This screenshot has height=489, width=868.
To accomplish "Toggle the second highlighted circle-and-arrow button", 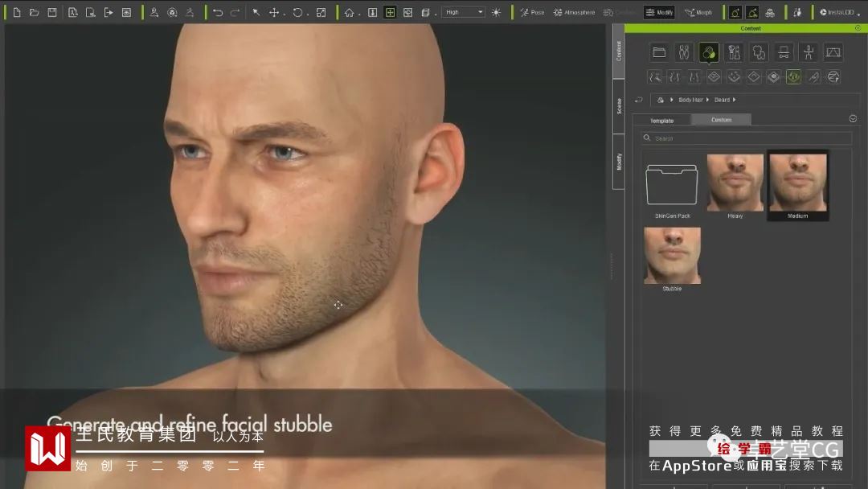I will click(753, 12).
